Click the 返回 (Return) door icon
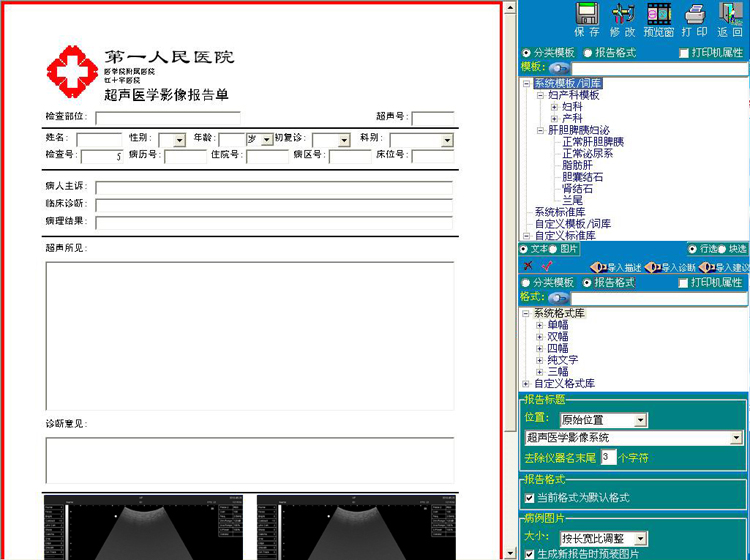 (x=730, y=14)
